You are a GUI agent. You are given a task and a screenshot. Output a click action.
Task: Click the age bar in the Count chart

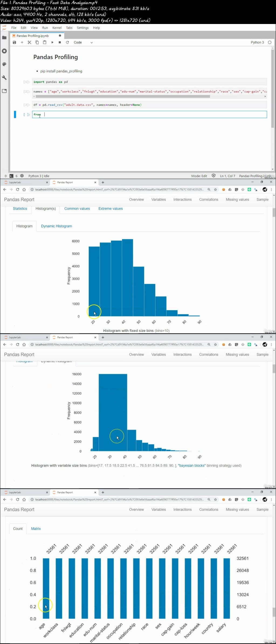(46, 588)
